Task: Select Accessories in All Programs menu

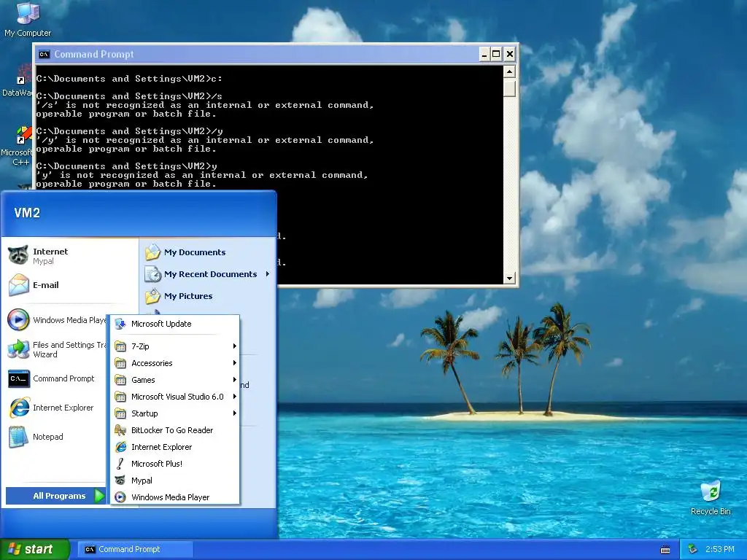Action: (175, 363)
